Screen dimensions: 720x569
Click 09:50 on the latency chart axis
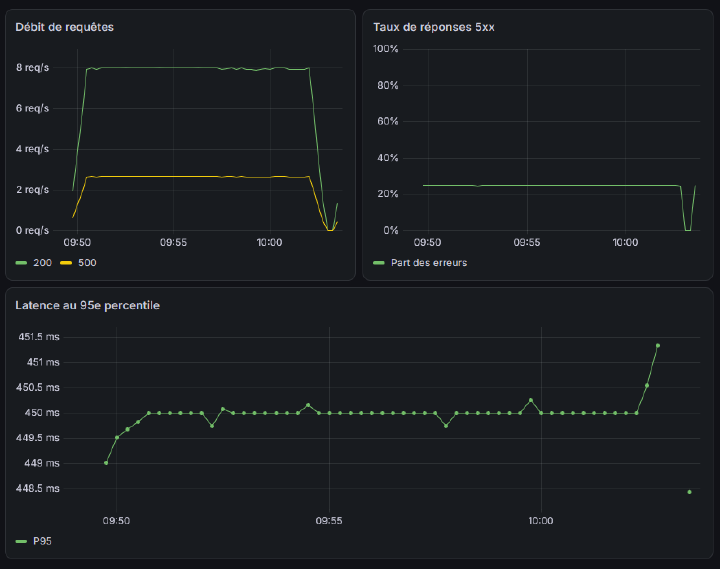tap(116, 521)
